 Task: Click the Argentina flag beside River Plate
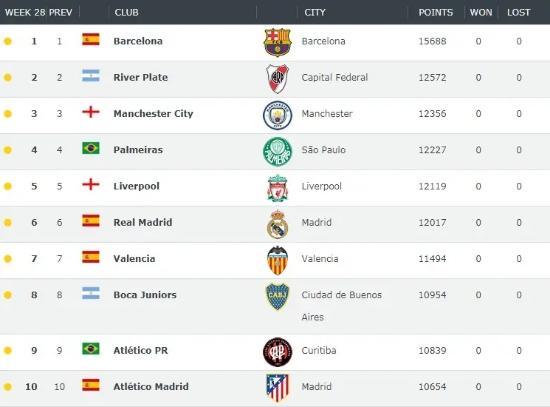tap(91, 75)
